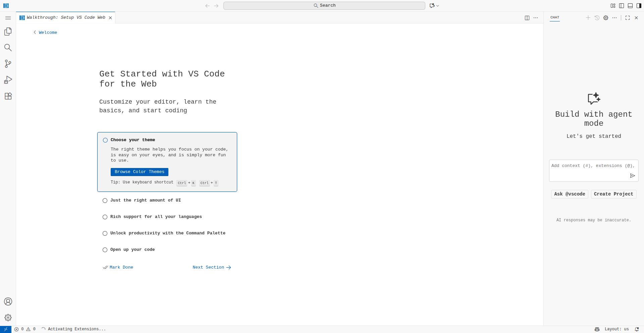Open the Extensions view
This screenshot has width=644, height=333.
point(8,96)
